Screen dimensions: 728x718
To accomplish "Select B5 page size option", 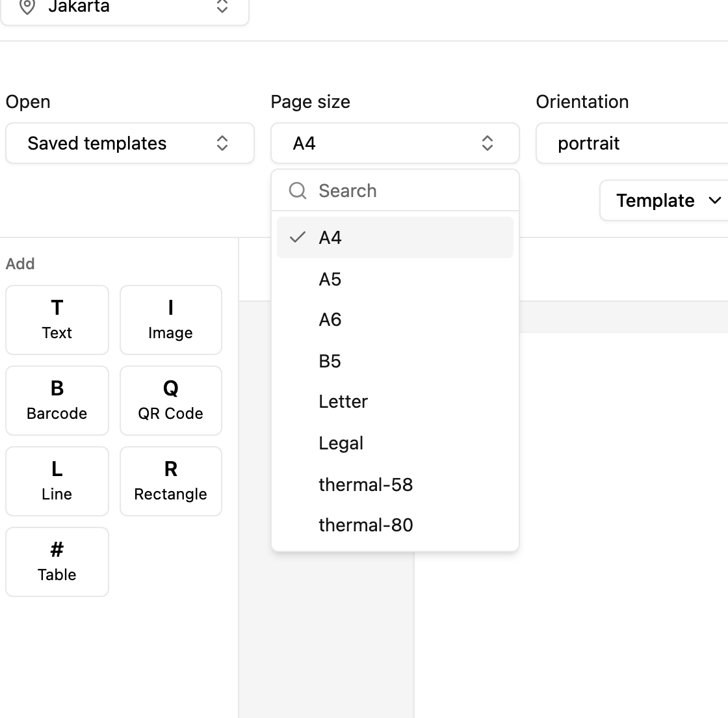I will (395, 361).
